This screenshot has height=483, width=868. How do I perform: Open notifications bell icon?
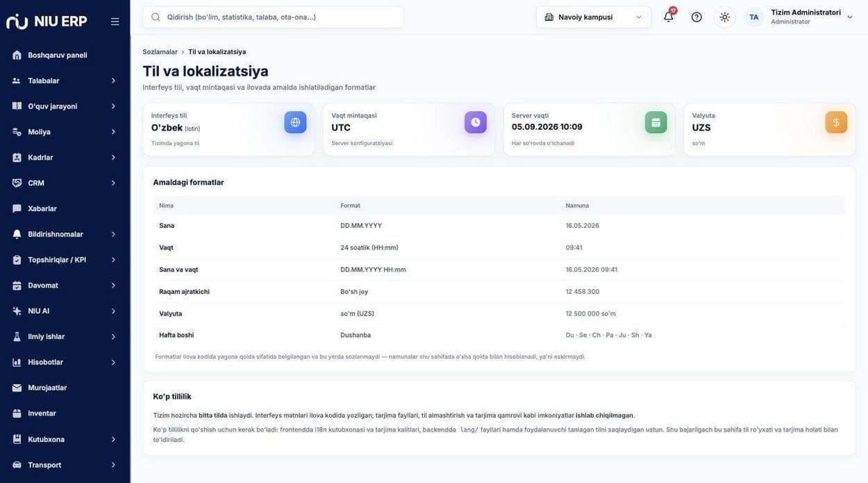(x=669, y=17)
